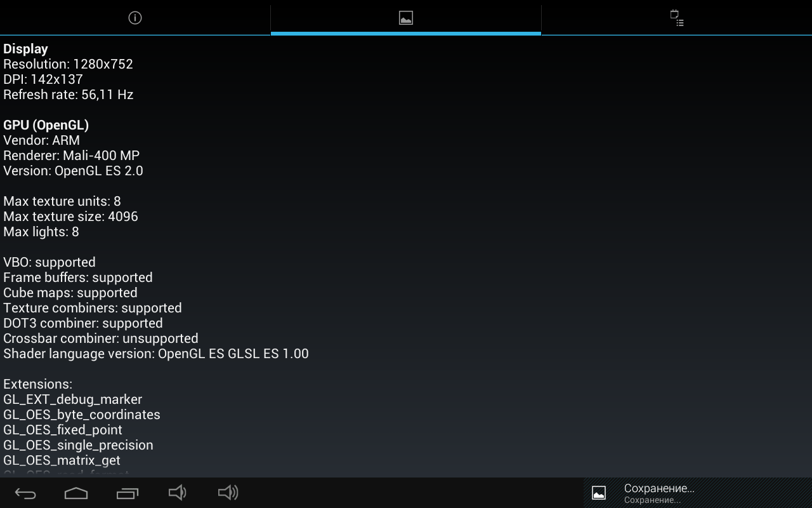Go to Android home screen button
Viewport: 812px width, 508px height.
tap(76, 493)
